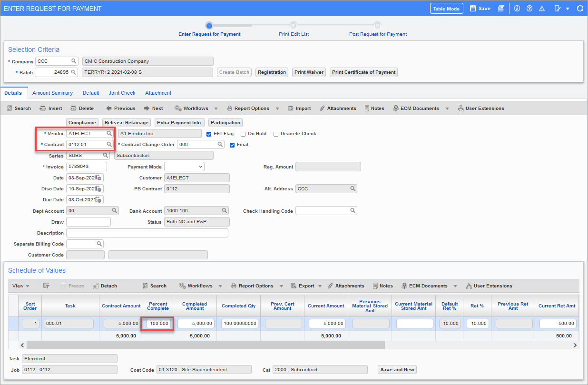Click the Registration button
This screenshot has height=385, width=588.
(272, 72)
